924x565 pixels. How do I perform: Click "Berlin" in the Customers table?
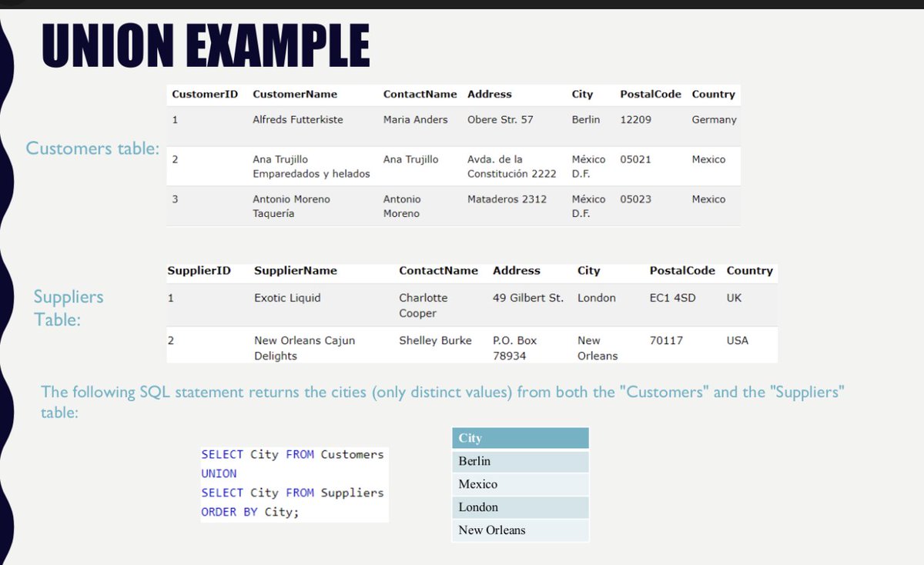pos(586,119)
